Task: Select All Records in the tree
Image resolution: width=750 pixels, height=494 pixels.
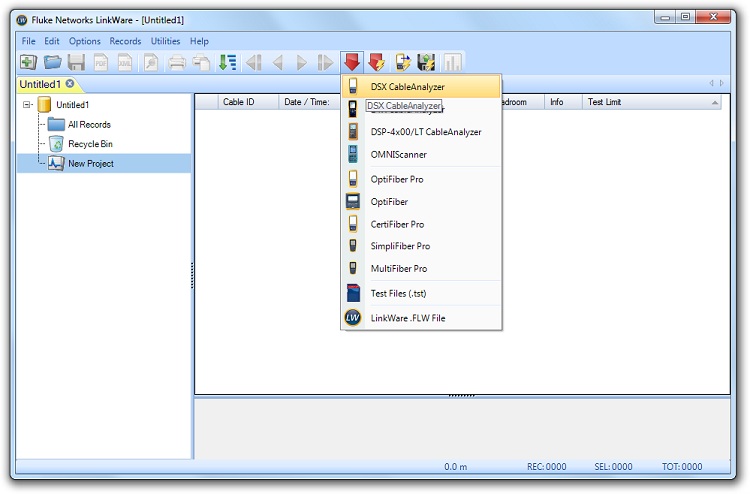Action: coord(89,124)
